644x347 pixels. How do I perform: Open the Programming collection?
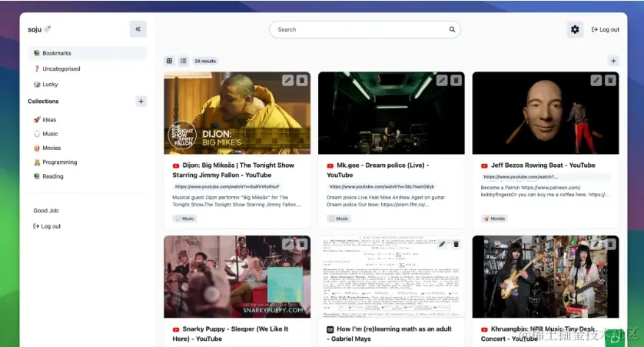coord(55,162)
